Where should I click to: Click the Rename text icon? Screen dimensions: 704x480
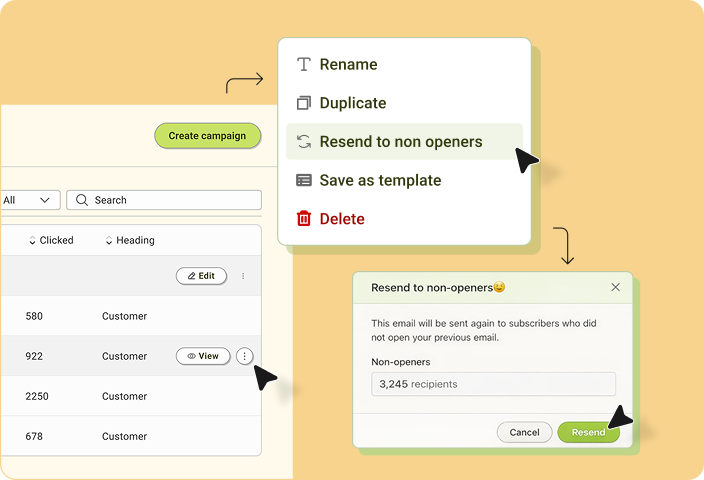[x=304, y=65]
